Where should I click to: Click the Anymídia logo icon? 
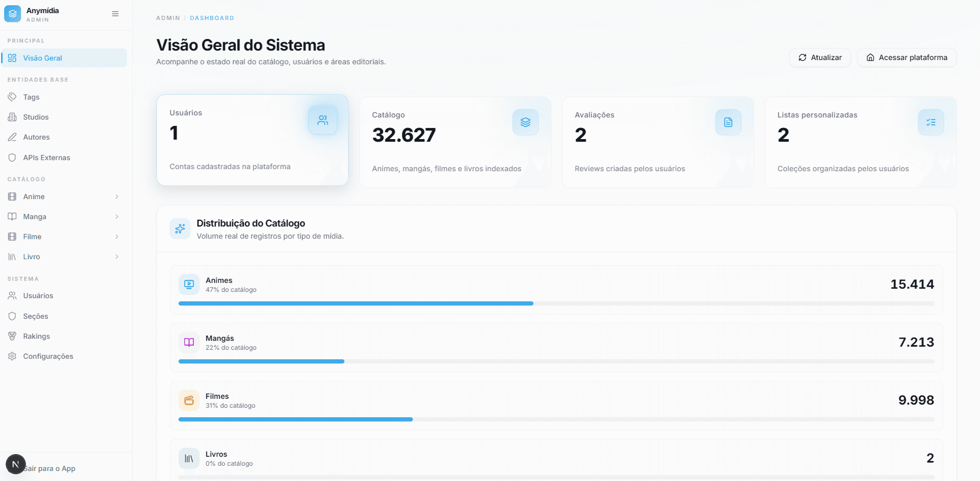13,14
